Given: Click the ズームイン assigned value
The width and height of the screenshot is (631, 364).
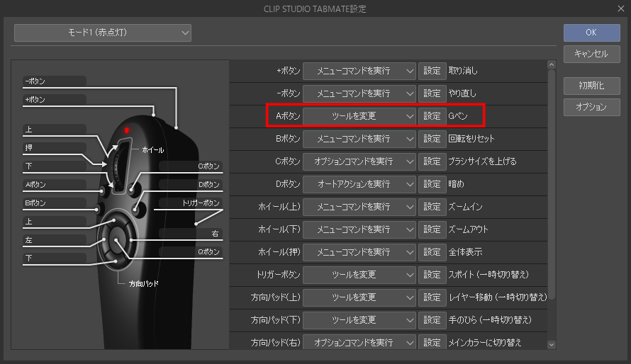Looking at the screenshot, I should (465, 207).
